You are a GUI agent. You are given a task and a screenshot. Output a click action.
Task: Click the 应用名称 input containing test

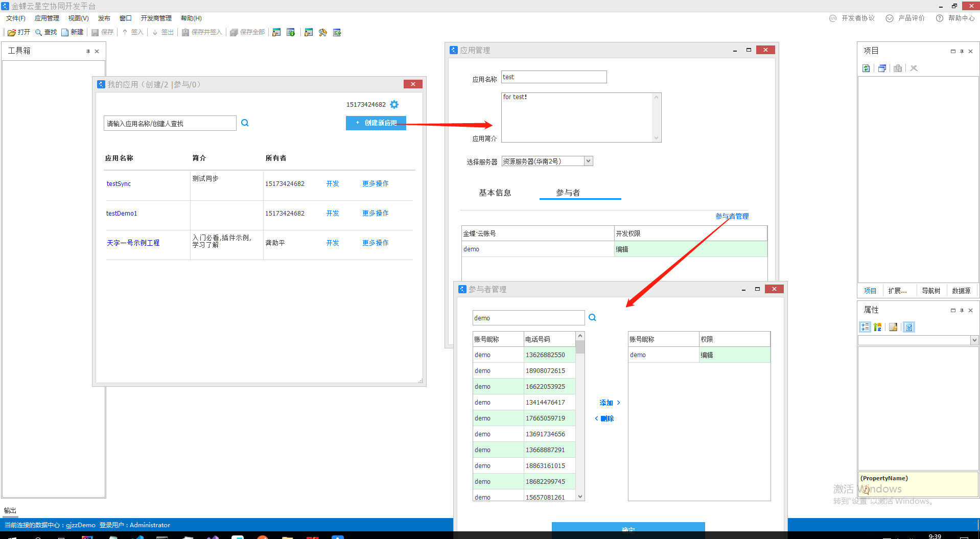(553, 77)
